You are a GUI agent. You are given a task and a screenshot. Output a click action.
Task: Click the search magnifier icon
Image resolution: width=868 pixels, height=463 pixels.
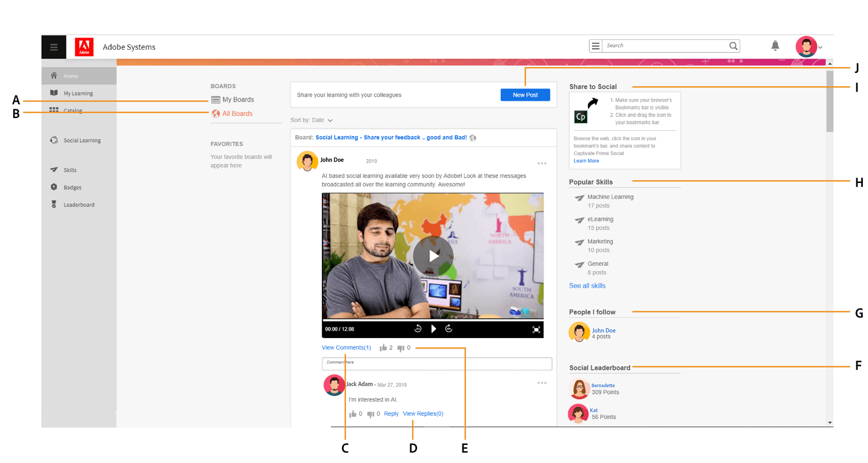733,46
